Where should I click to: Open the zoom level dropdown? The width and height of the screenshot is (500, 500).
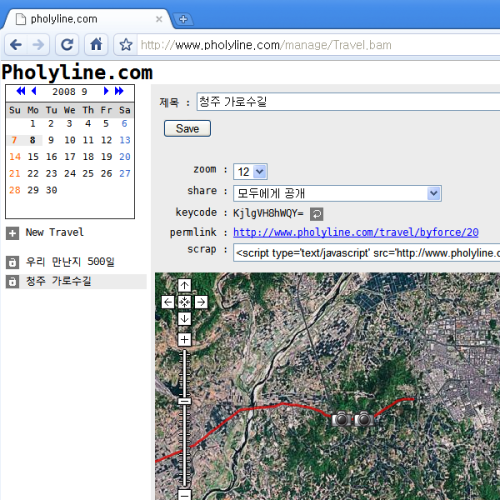click(x=250, y=172)
